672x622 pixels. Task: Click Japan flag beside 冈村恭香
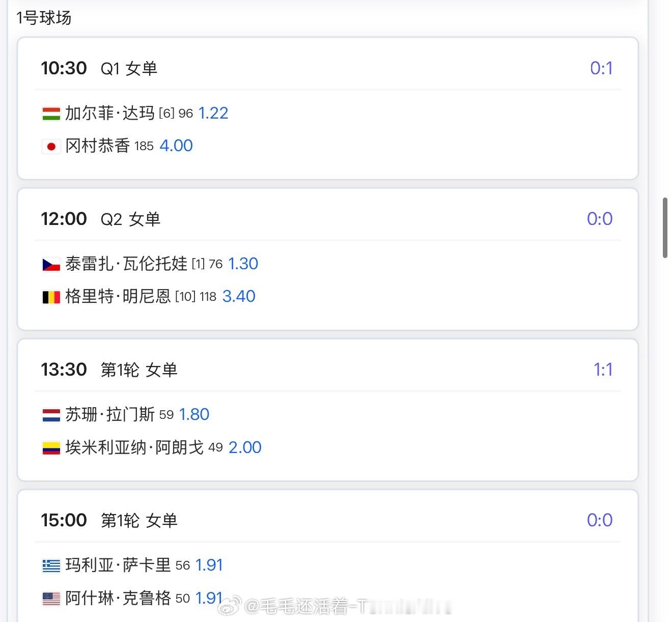51,147
